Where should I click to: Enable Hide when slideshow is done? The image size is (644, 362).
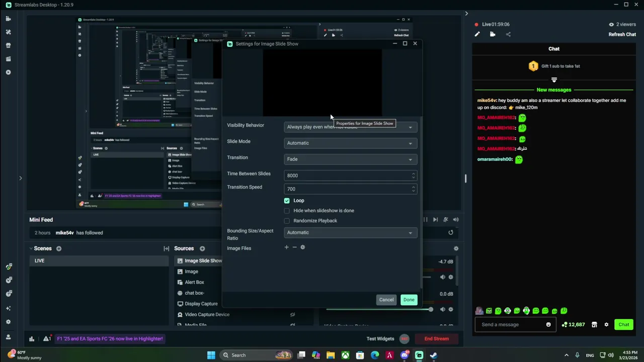(287, 211)
